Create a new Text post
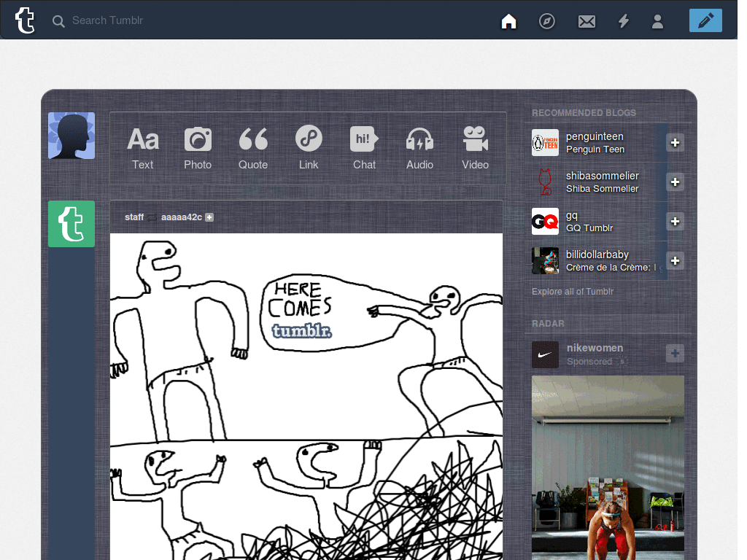747x560 pixels. tap(142, 148)
